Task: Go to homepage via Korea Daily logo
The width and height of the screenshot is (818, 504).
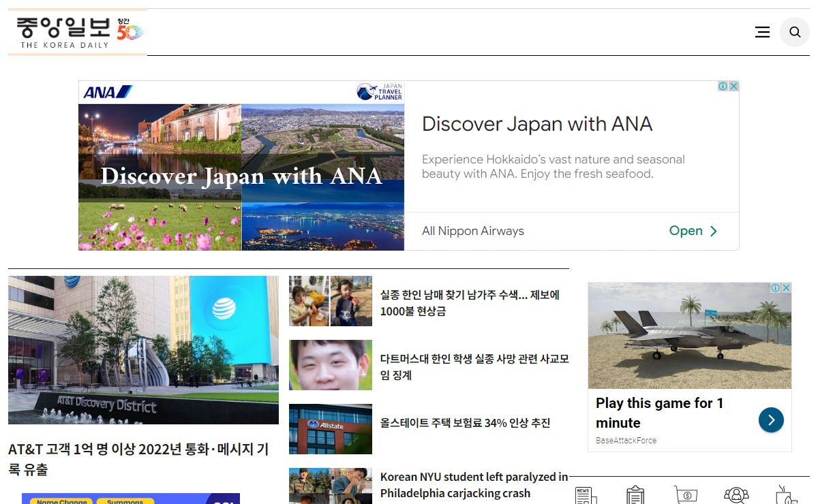Action: [78, 32]
